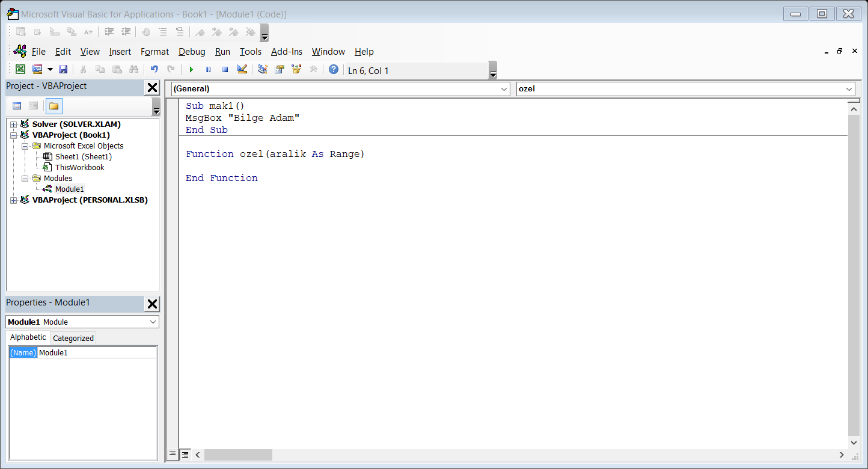Run the macro with the green play icon
This screenshot has width=868, height=469.
point(191,70)
